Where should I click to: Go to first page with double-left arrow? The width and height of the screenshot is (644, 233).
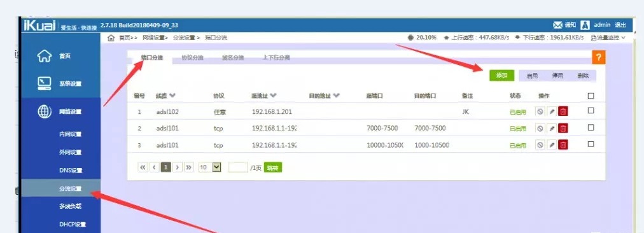coord(143,167)
